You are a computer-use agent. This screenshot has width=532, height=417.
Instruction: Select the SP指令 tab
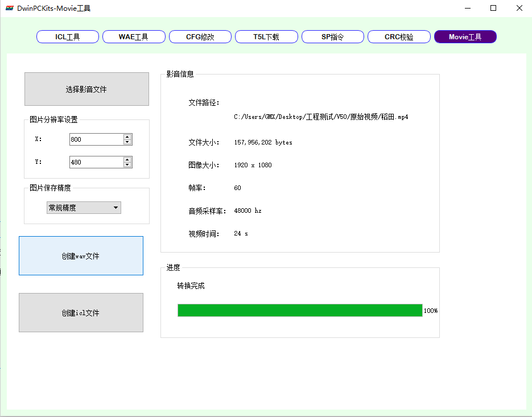[x=332, y=37]
